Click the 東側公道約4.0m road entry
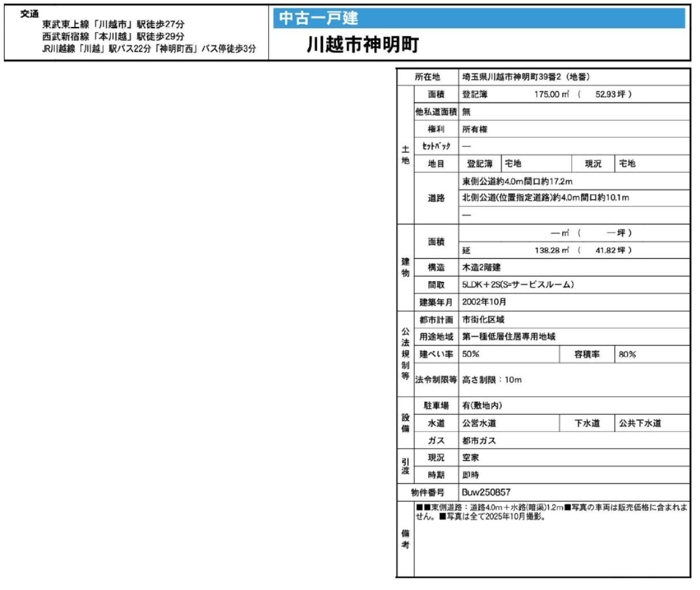The height and width of the screenshot is (590, 700). (x=517, y=181)
